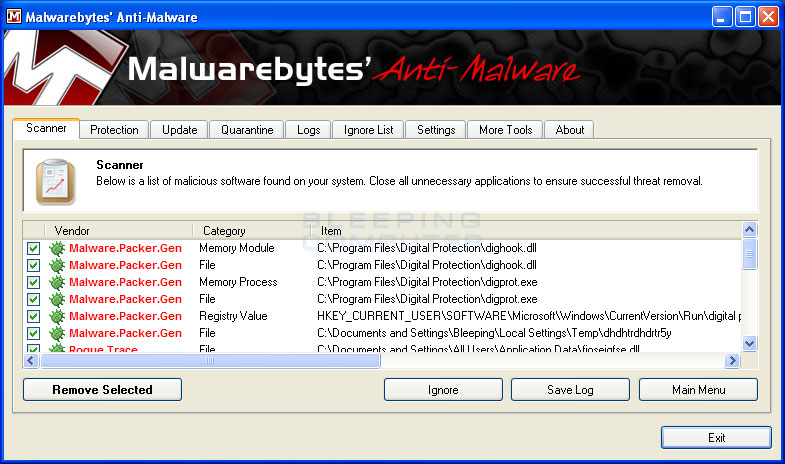785x464 pixels.
Task: Maximize the Malwarebytes window
Action: pyautogui.click(x=745, y=17)
